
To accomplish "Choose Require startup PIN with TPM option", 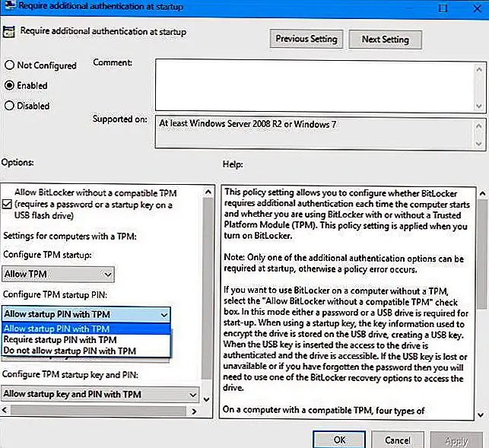I will pos(60,340).
